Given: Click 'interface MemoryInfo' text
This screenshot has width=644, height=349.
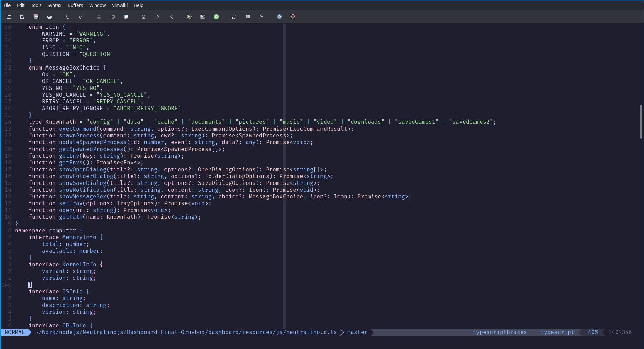Looking at the screenshot, I should tap(62, 237).
